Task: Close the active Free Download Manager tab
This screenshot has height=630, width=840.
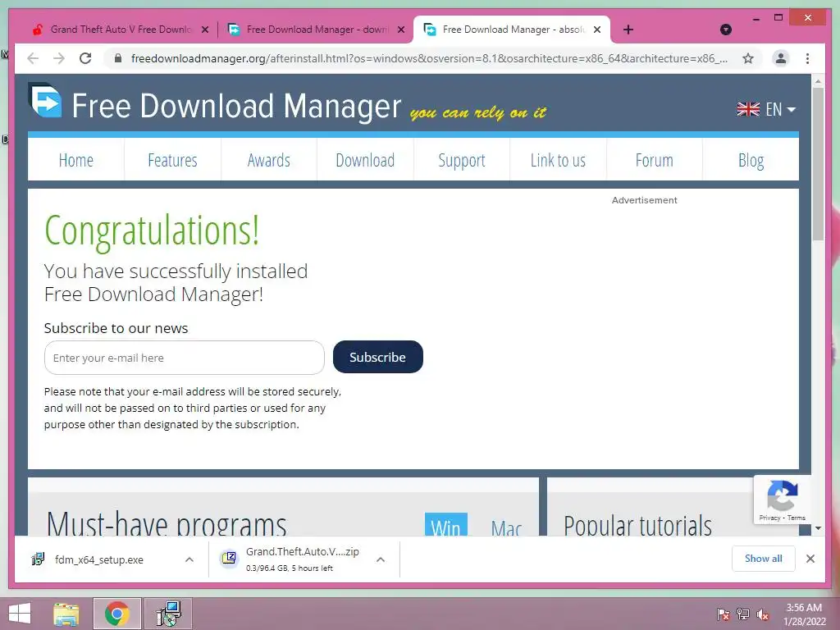Action: point(597,30)
